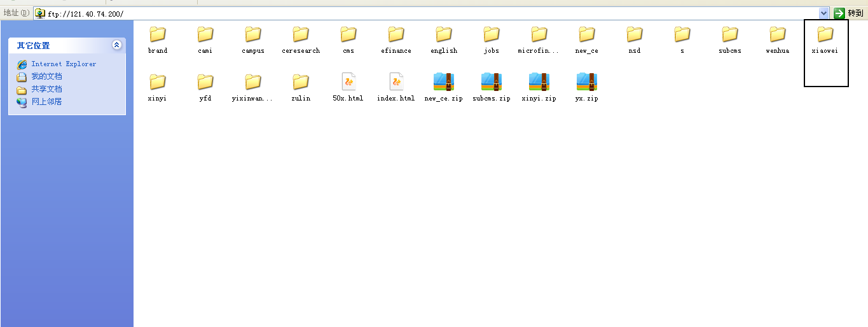Open 我的文档 in sidebar
Image resolution: width=868 pixels, height=327 pixels.
click(x=46, y=76)
